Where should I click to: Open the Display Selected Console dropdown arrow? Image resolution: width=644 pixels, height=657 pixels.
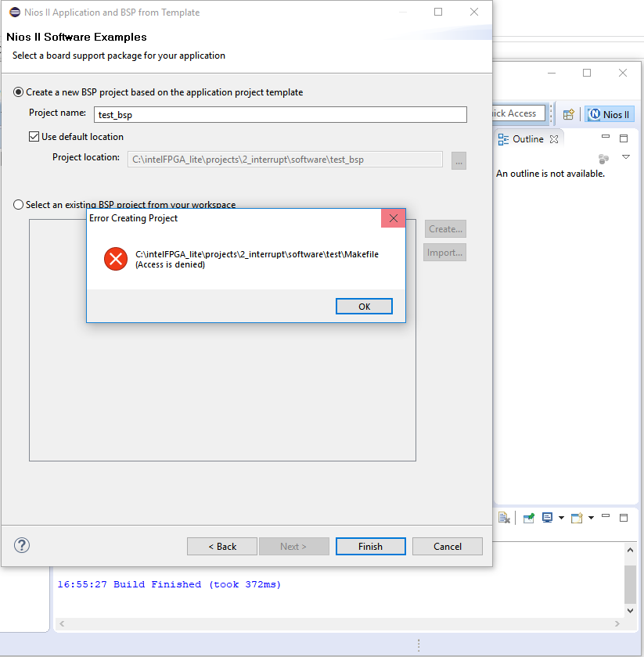click(x=561, y=518)
